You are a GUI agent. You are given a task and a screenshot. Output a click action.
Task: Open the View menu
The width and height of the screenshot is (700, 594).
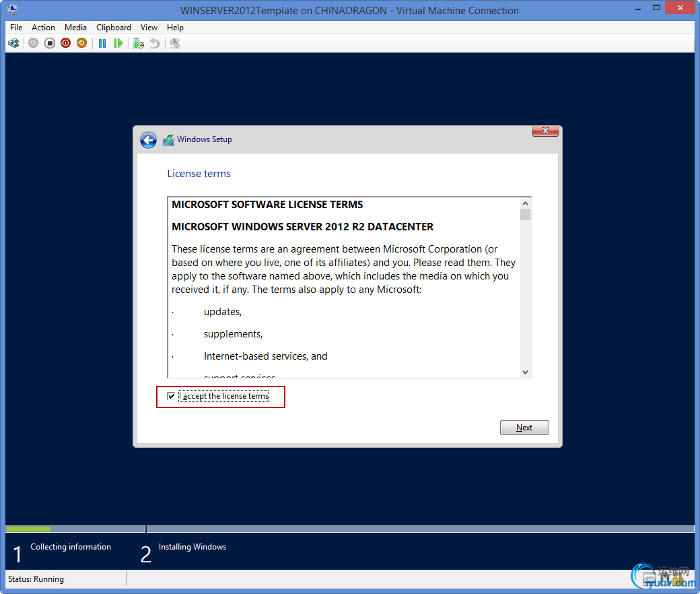[149, 27]
